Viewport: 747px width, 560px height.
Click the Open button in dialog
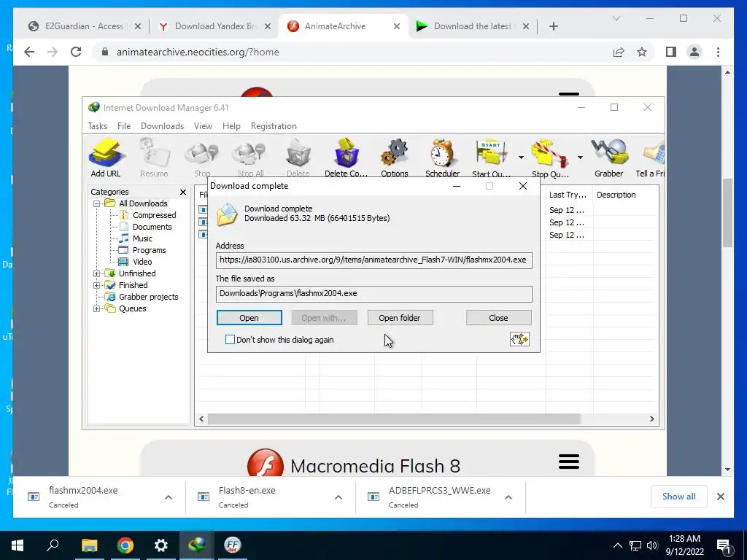[x=249, y=318]
